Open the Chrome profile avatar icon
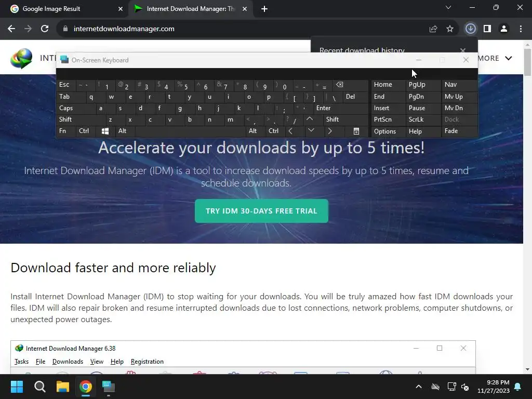This screenshot has width=532, height=399. (504, 29)
